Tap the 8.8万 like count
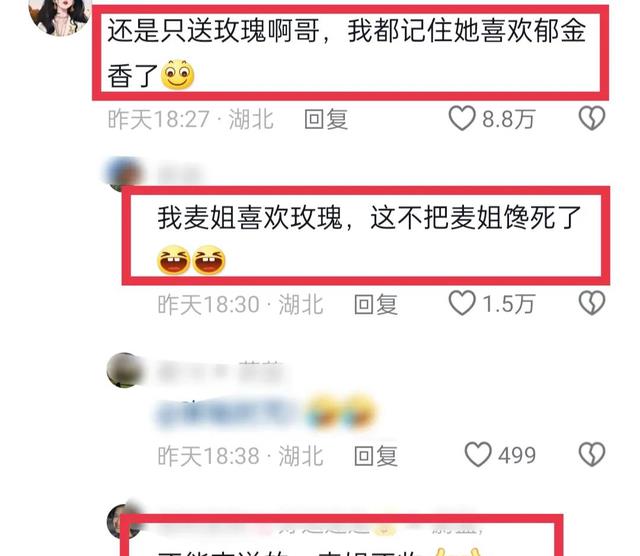This screenshot has height=556, width=640. click(x=508, y=119)
